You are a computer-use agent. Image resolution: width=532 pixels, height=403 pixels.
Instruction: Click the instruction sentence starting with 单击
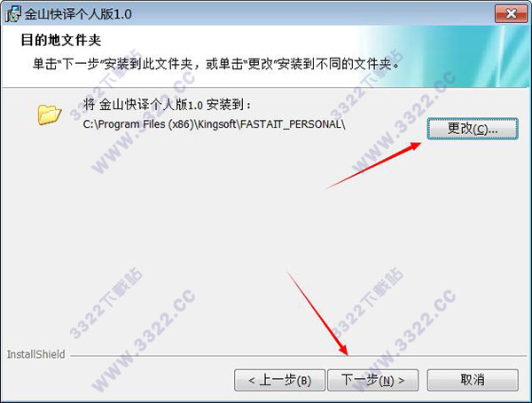pos(216,64)
